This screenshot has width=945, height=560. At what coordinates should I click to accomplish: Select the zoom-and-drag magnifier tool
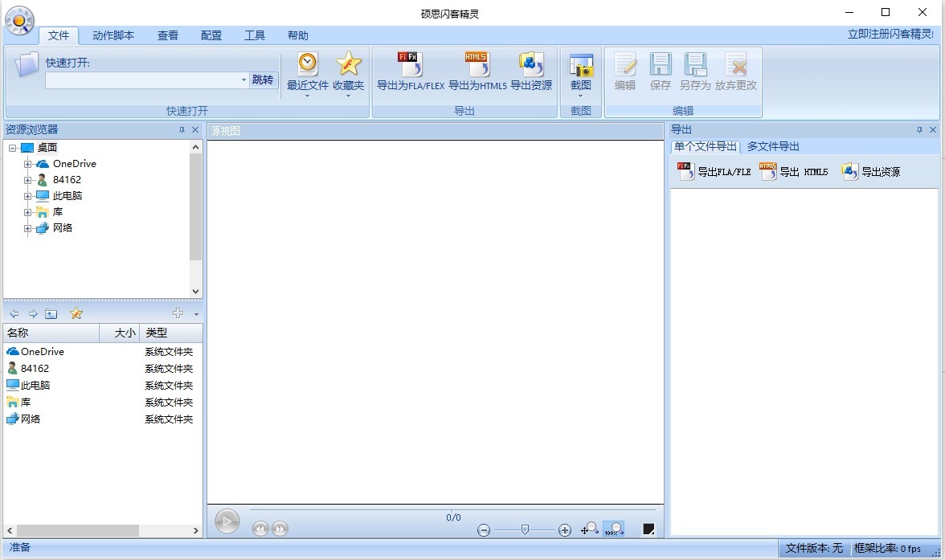tap(591, 529)
